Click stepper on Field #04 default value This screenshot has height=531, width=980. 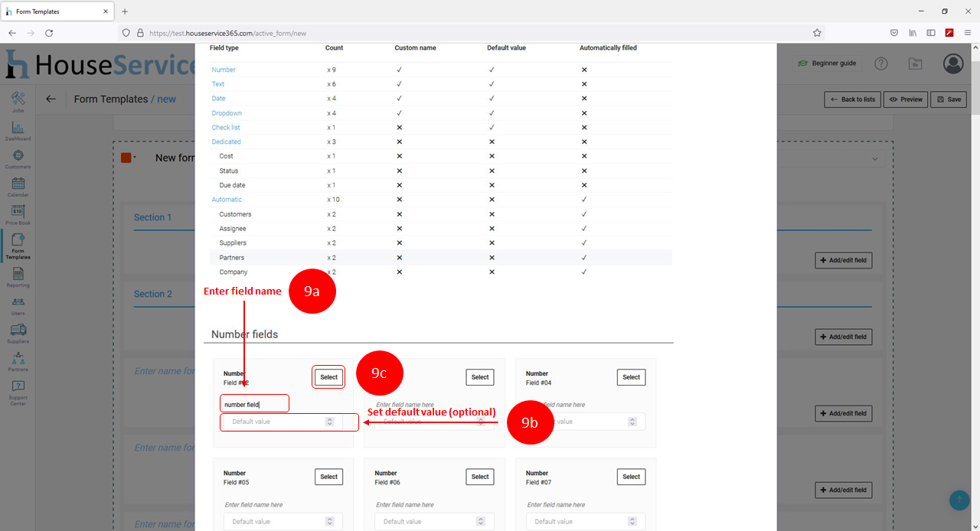pos(632,422)
